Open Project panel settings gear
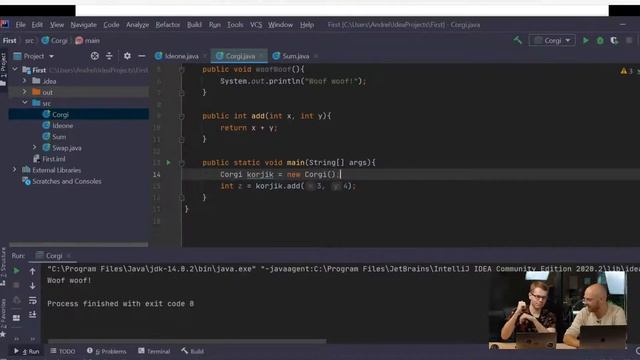The image size is (640, 360). (x=127, y=56)
